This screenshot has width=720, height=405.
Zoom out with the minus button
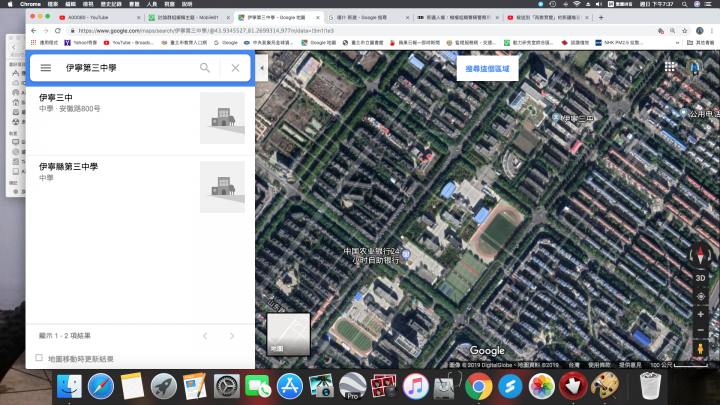point(701,330)
